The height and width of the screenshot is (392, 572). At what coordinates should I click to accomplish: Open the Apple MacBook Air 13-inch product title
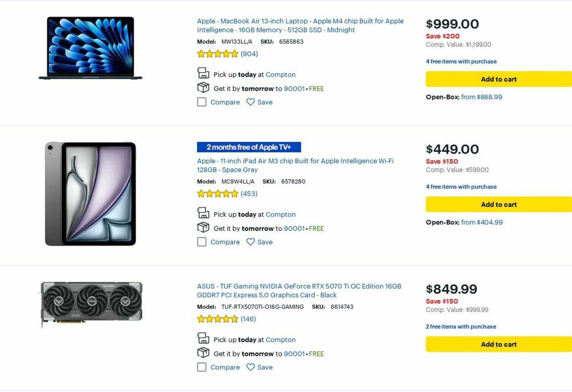(x=300, y=26)
